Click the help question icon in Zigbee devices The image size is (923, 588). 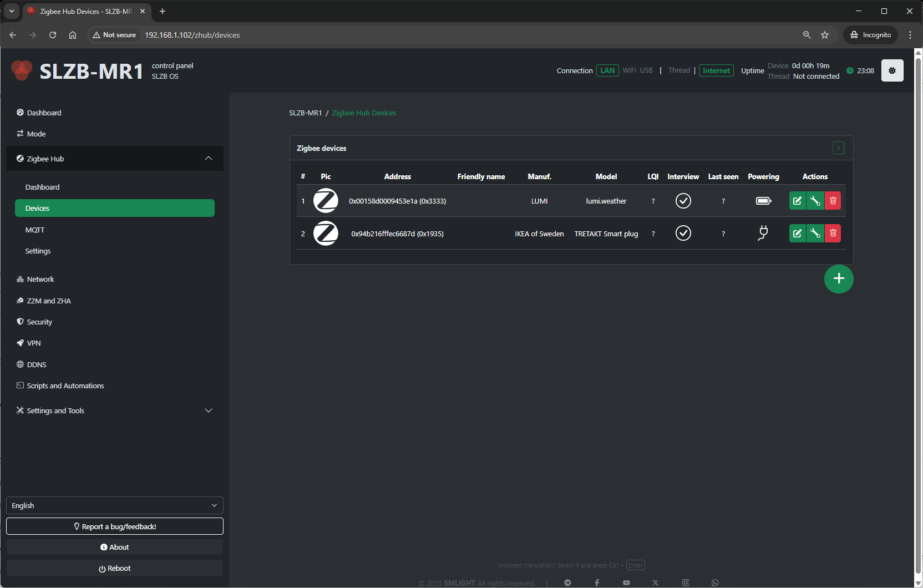pyautogui.click(x=838, y=148)
